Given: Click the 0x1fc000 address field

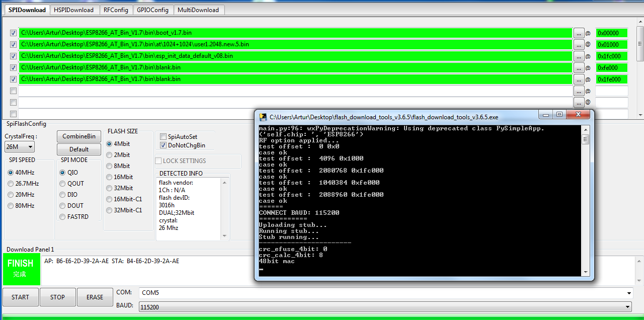Looking at the screenshot, I should point(611,56).
